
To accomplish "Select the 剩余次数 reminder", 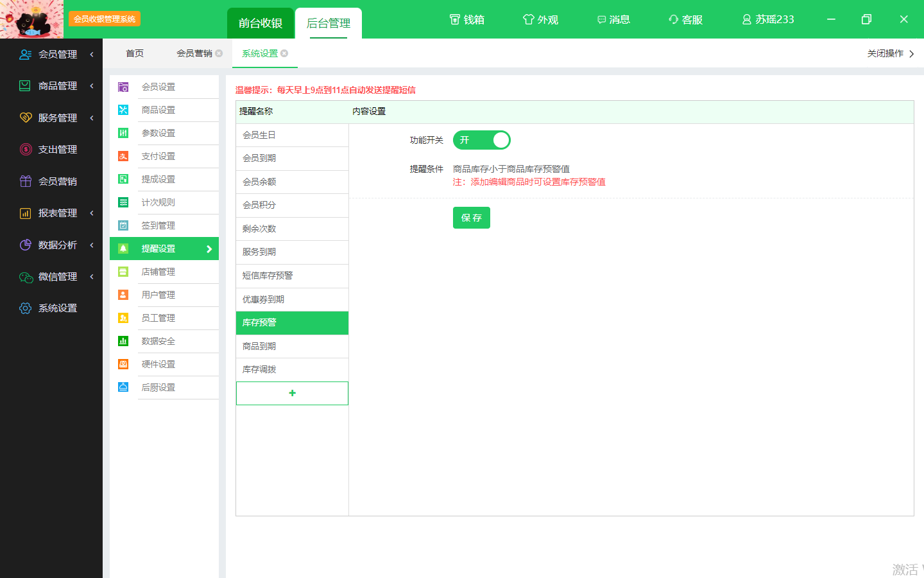I will pos(292,229).
